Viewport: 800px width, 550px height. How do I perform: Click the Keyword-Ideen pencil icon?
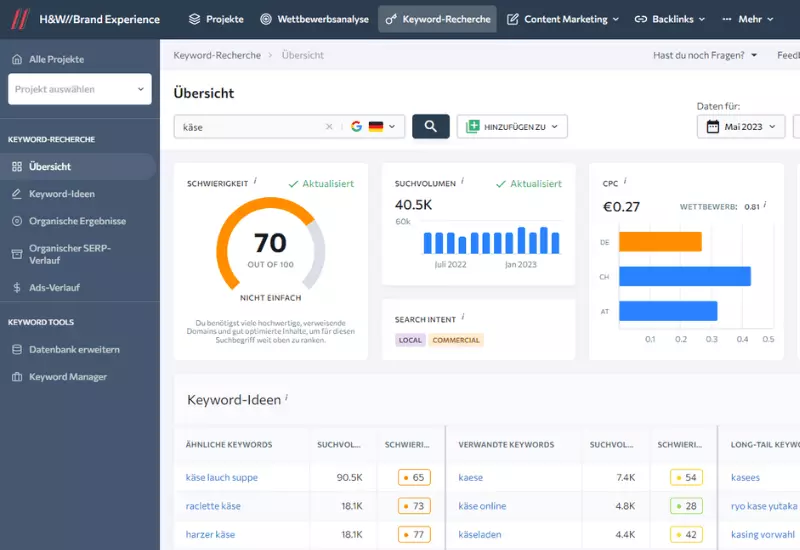tap(17, 194)
